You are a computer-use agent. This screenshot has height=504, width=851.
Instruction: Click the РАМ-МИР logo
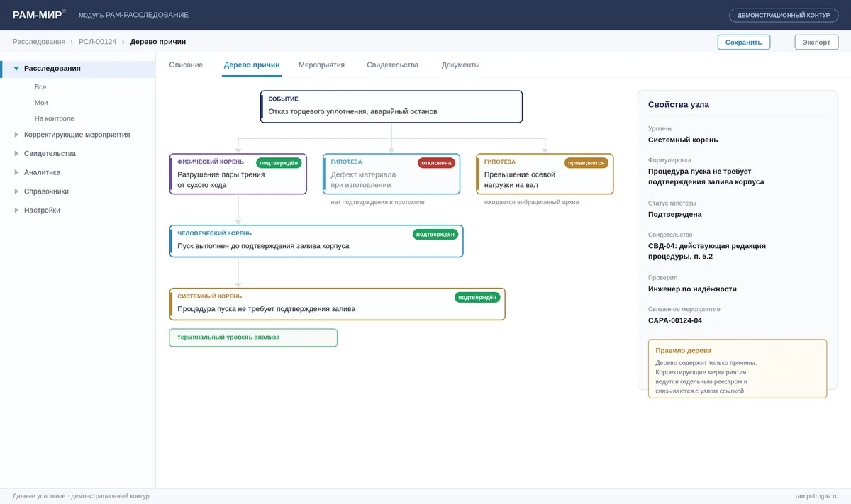coord(38,15)
